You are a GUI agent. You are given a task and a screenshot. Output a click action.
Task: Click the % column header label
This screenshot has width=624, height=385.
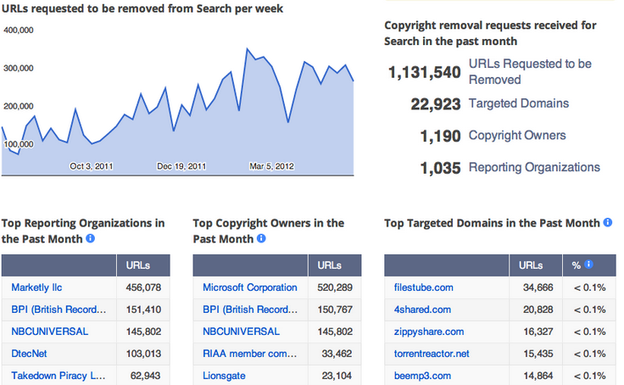click(576, 265)
